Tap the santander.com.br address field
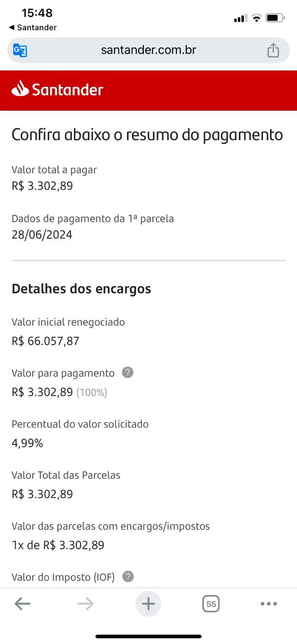 (148, 50)
